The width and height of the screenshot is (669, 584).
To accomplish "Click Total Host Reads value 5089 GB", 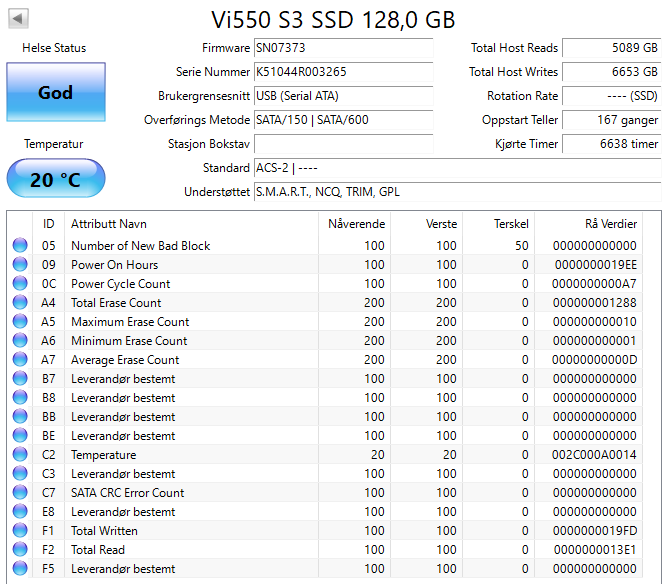I will tap(611, 48).
